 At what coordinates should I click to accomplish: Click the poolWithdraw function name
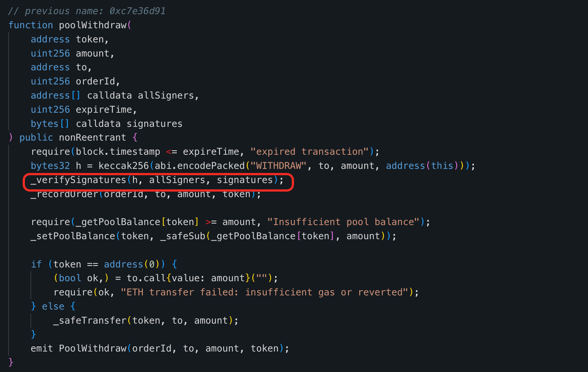[93, 25]
